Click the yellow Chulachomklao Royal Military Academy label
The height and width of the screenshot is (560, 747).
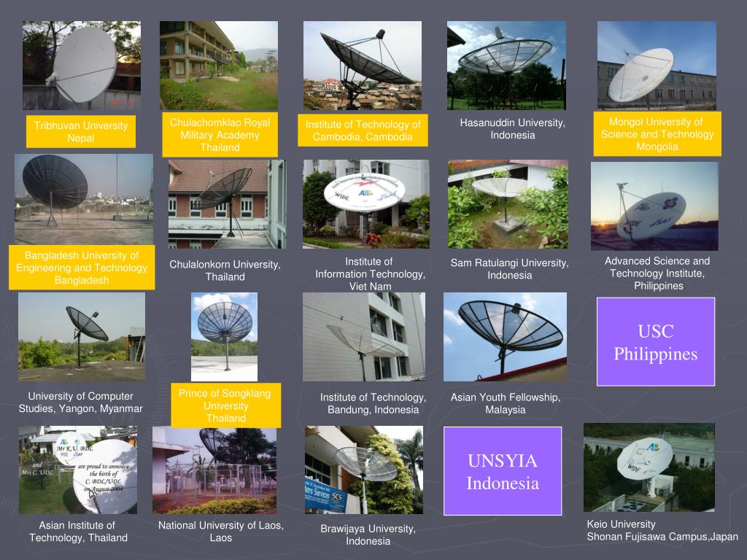[x=220, y=135]
